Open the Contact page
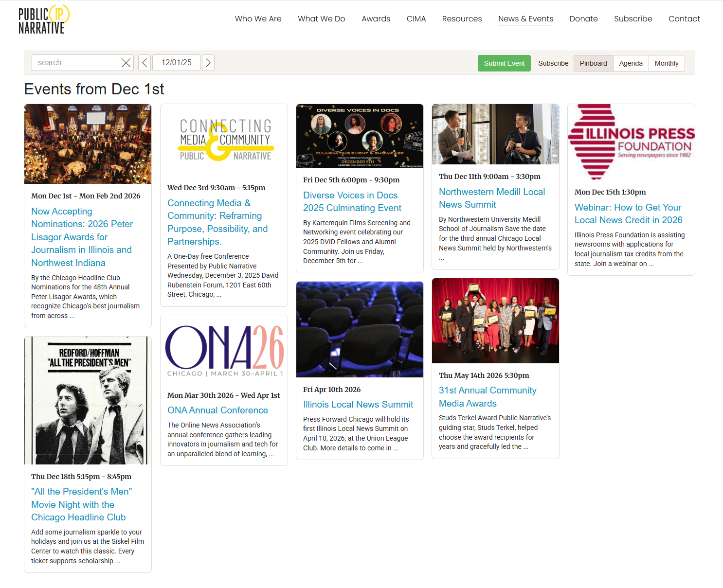 (x=684, y=19)
